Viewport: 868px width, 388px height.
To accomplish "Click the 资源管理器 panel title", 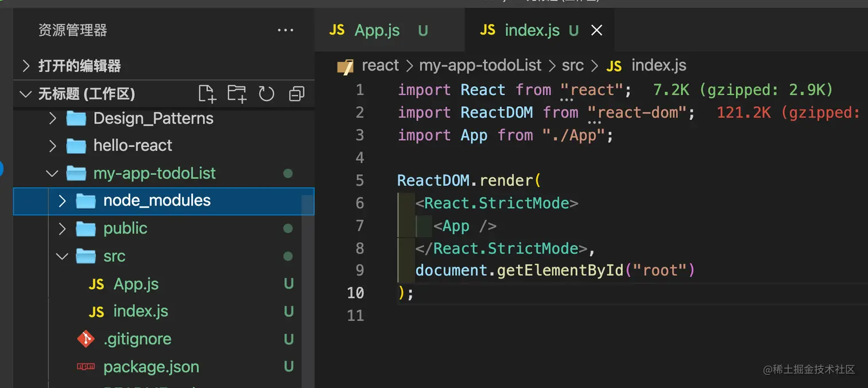I will (x=73, y=30).
